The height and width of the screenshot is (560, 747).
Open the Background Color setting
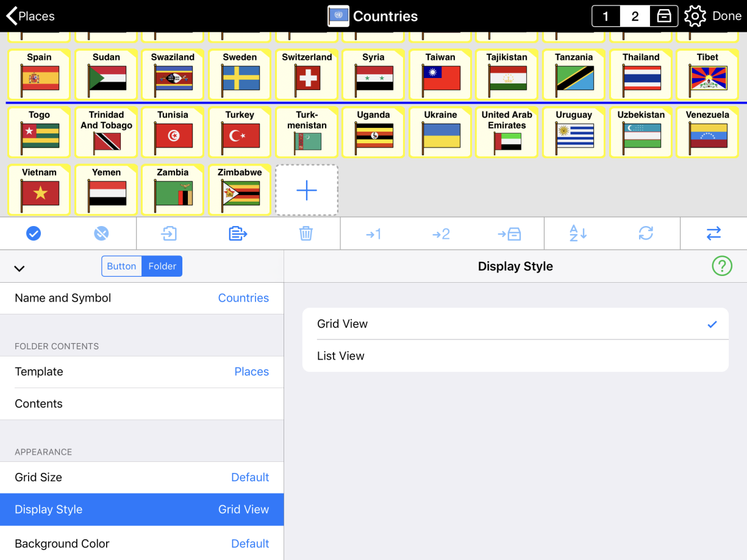point(141,543)
